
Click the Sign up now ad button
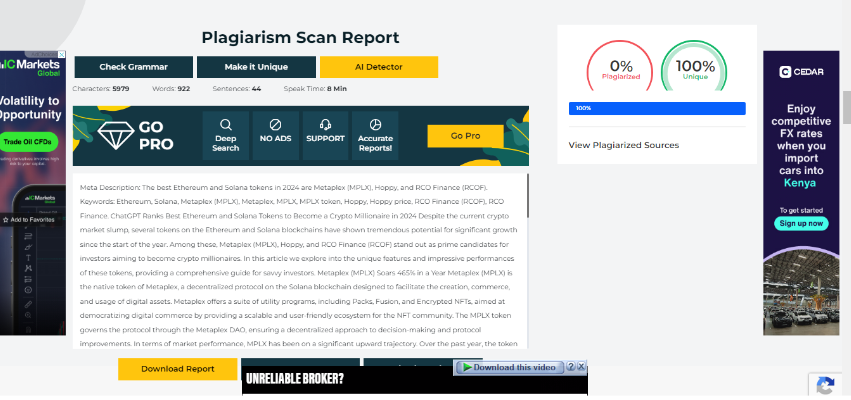(x=801, y=223)
